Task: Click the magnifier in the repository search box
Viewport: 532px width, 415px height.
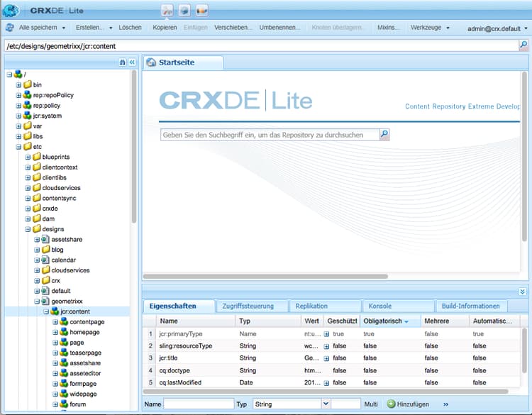Action: point(384,134)
